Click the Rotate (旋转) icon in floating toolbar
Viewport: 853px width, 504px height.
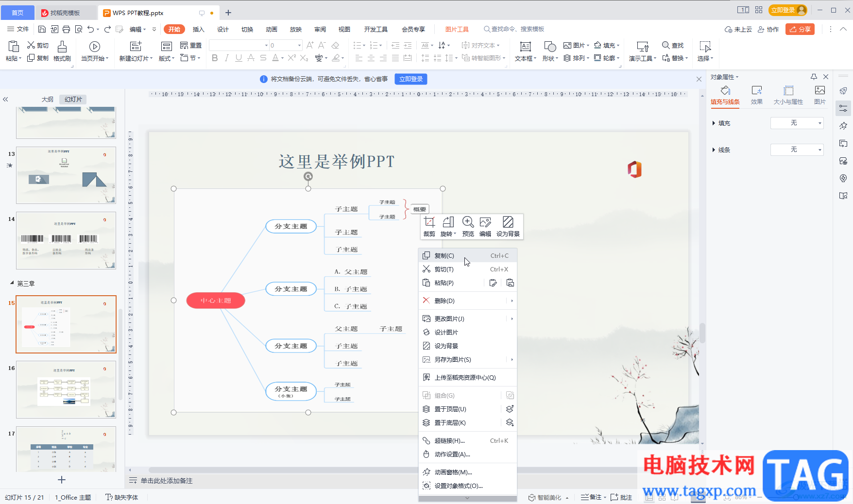point(448,222)
